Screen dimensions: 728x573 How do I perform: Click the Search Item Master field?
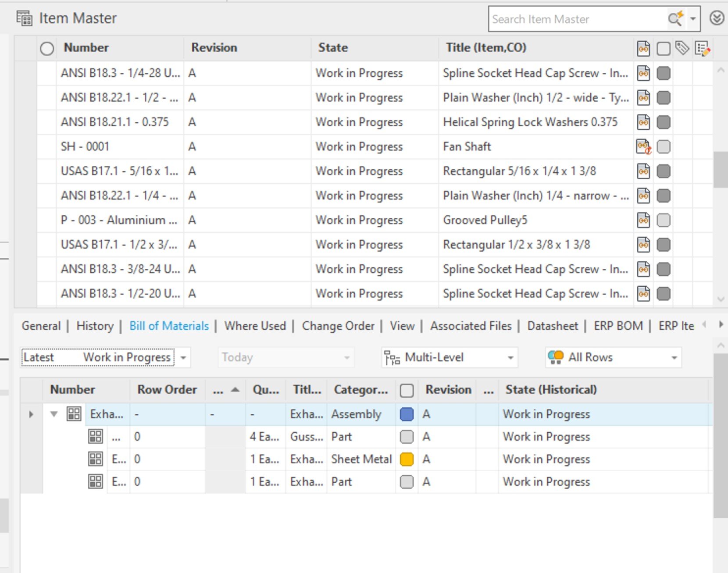[577, 19]
